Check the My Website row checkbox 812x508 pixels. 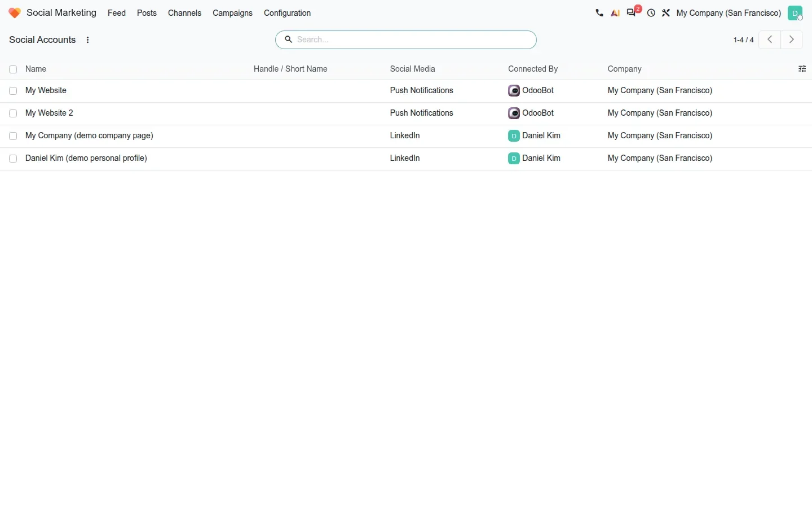click(x=13, y=91)
